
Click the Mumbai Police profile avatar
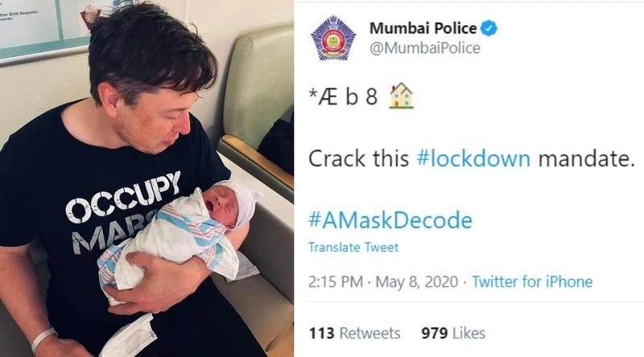pyautogui.click(x=333, y=39)
